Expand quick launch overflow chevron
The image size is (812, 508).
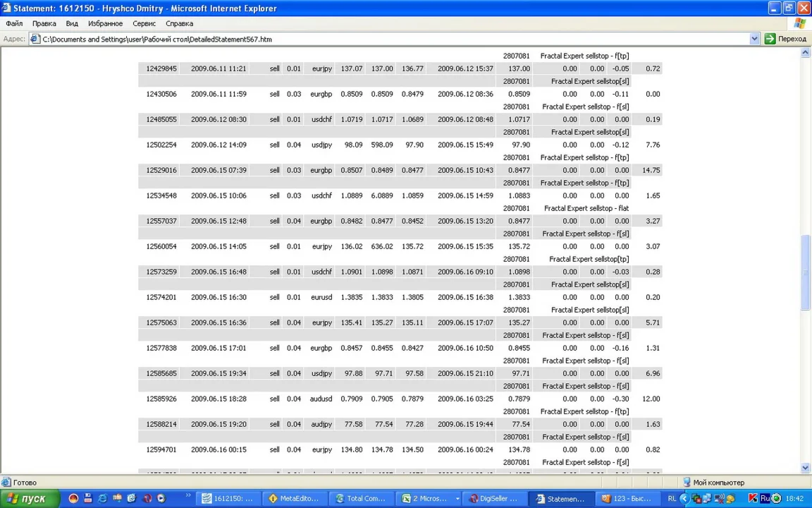[188, 496]
